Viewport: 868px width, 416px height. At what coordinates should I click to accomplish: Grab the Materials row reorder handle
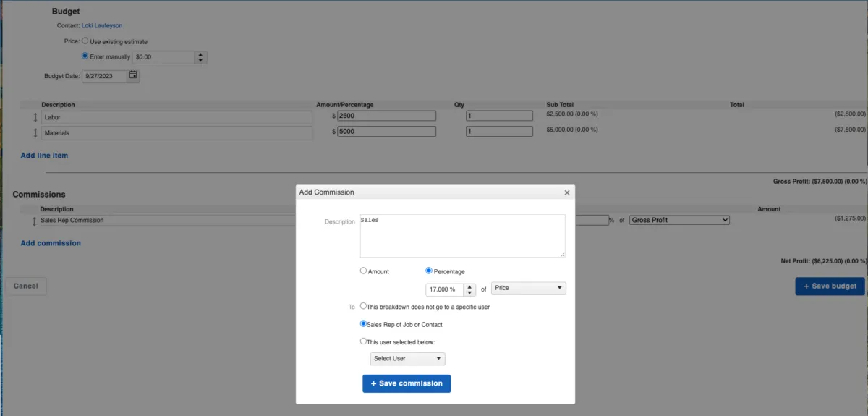pyautogui.click(x=35, y=133)
